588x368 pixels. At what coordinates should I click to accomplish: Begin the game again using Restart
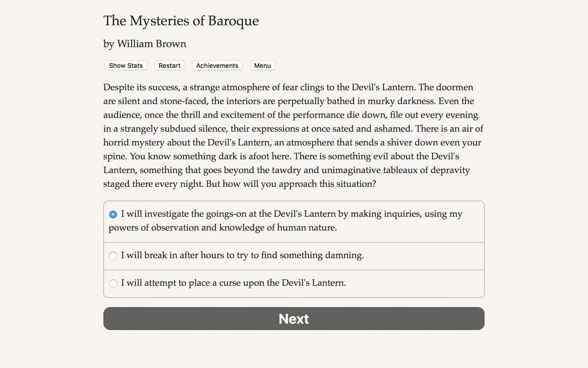point(169,65)
